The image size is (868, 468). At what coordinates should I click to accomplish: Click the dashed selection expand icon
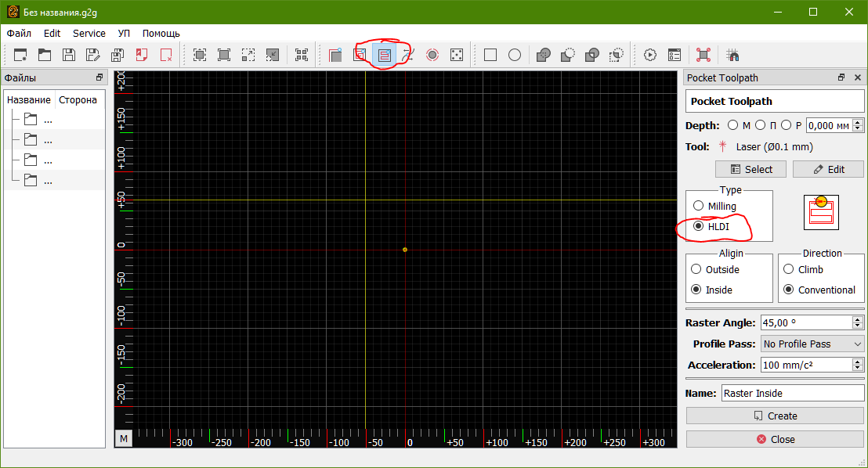click(x=248, y=55)
